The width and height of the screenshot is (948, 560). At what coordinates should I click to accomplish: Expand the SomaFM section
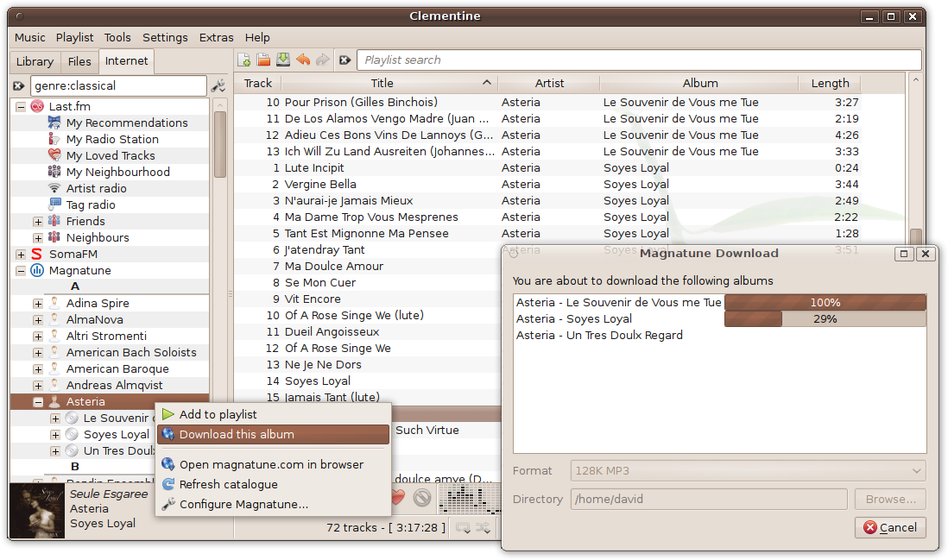(x=19, y=254)
